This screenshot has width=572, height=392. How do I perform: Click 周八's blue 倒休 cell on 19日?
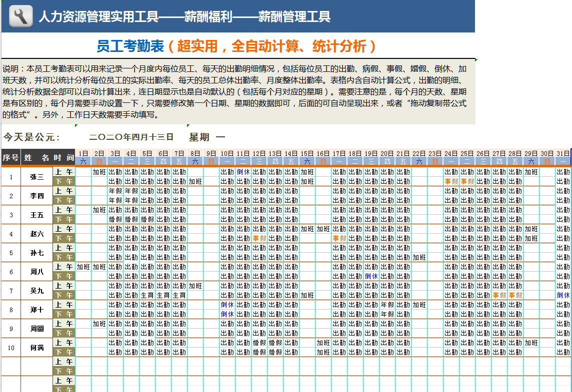click(371, 276)
